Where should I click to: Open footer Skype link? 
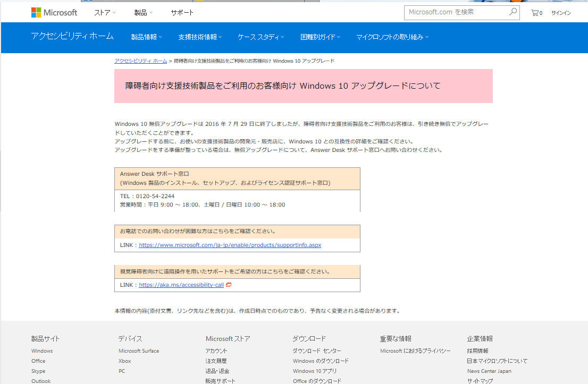click(x=38, y=371)
